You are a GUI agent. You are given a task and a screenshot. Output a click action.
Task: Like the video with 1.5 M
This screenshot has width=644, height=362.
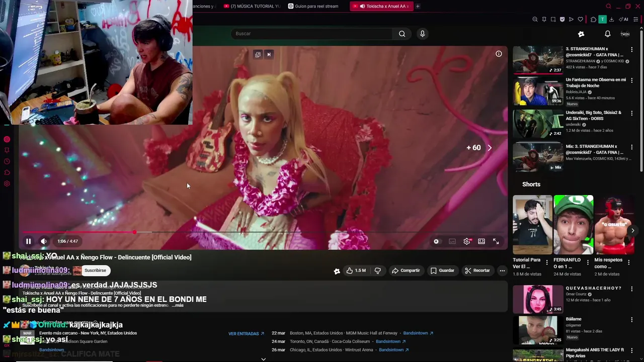356,270
